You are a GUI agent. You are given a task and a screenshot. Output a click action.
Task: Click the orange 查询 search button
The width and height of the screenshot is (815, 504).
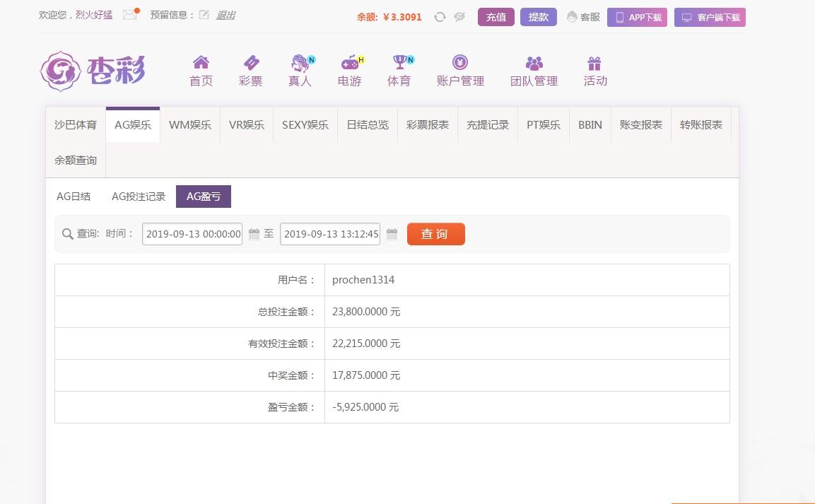(x=435, y=233)
